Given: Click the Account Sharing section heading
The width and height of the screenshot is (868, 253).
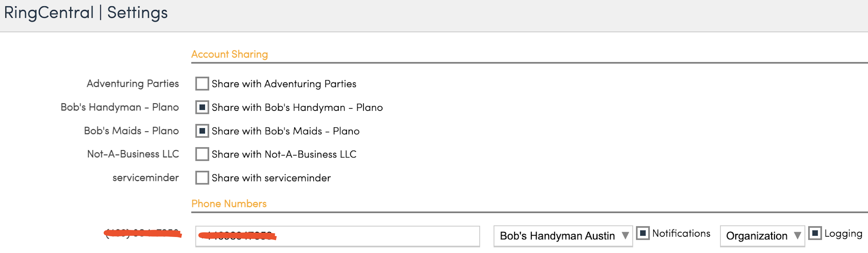Looking at the screenshot, I should pyautogui.click(x=229, y=54).
